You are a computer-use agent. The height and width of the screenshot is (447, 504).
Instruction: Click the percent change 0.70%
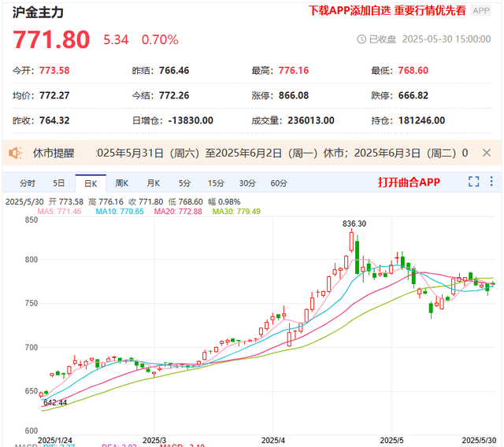160,40
